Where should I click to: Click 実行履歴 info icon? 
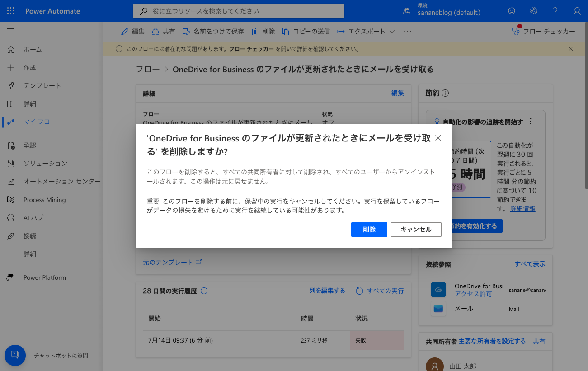point(204,291)
